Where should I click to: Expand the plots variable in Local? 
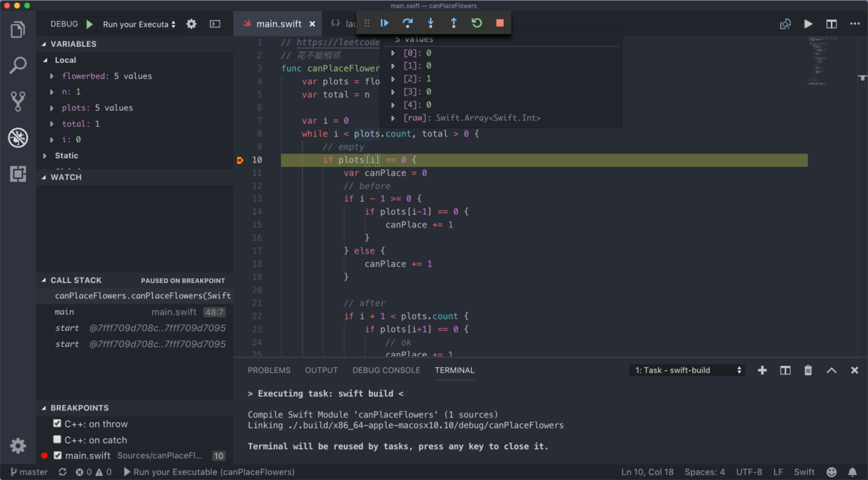click(x=52, y=108)
